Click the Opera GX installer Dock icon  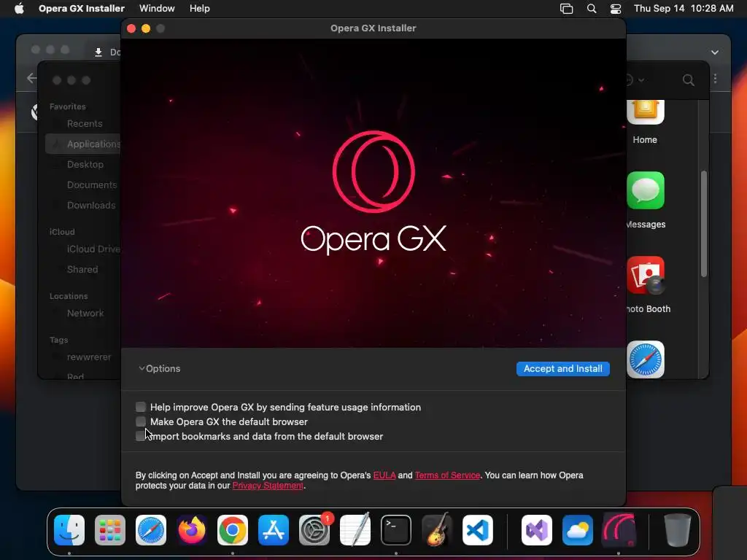[x=619, y=530]
